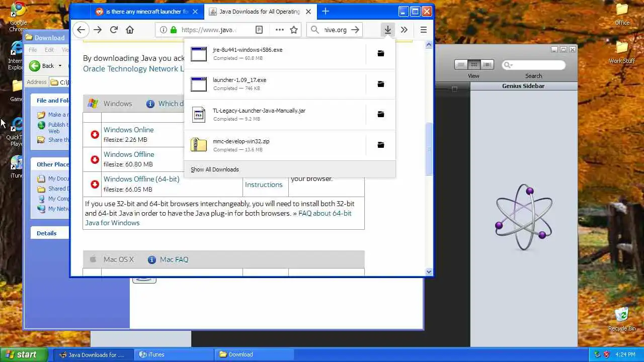This screenshot has width=644, height=362.
Task: Open Edit menu in Download window
Action: point(49,50)
